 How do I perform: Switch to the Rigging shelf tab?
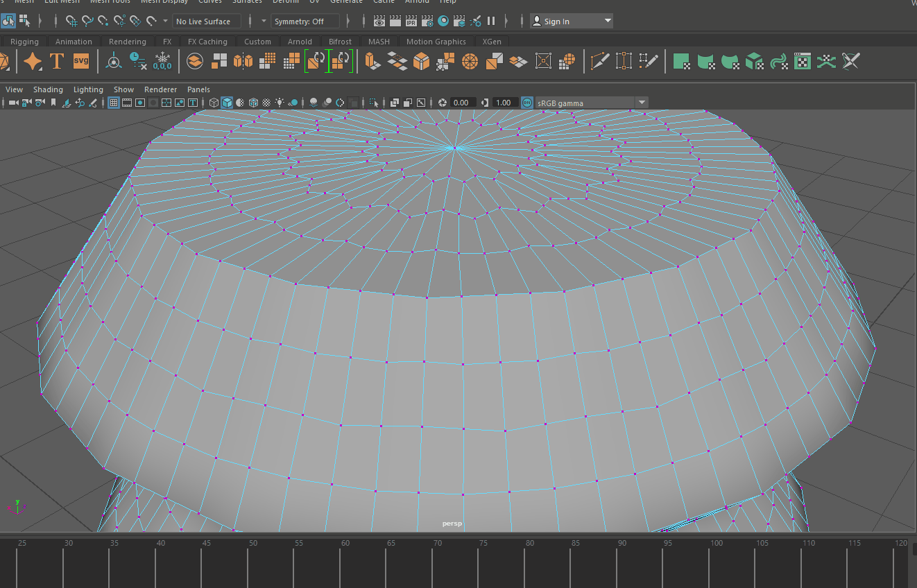[24, 42]
